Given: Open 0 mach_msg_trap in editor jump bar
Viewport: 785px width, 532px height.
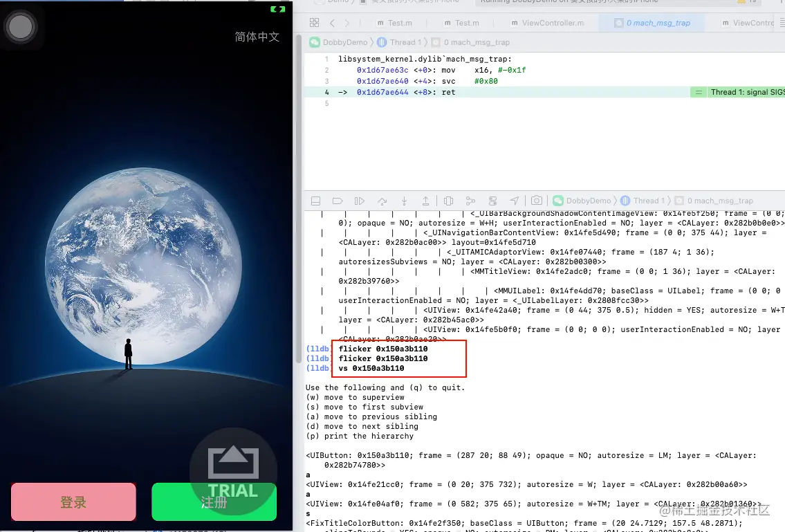Looking at the screenshot, I should point(476,42).
